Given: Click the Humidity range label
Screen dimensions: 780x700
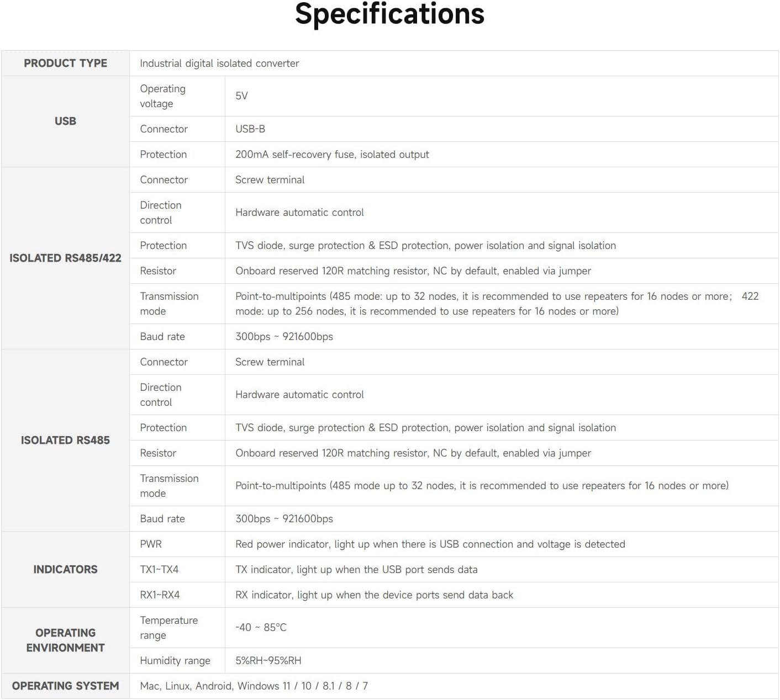Looking at the screenshot, I should 175,661.
